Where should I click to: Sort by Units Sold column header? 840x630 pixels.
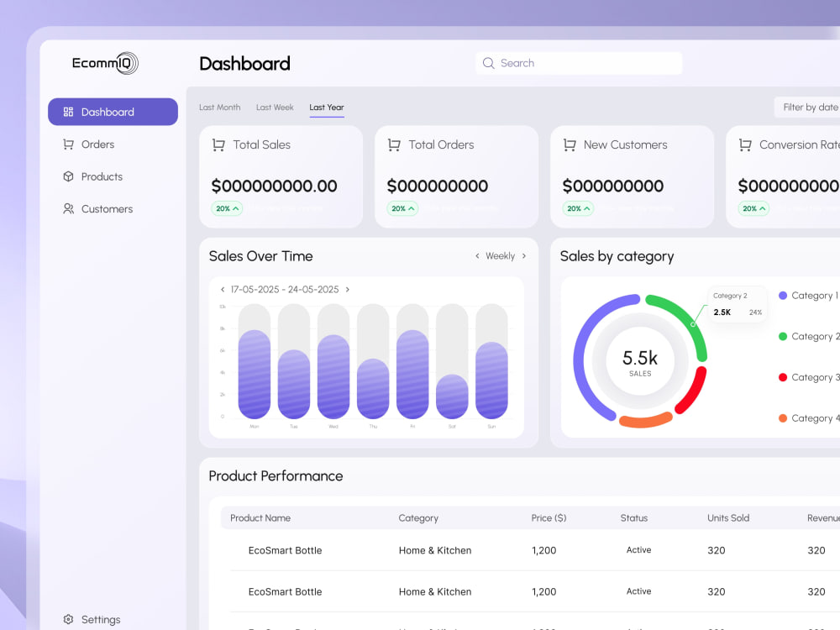[x=728, y=518]
